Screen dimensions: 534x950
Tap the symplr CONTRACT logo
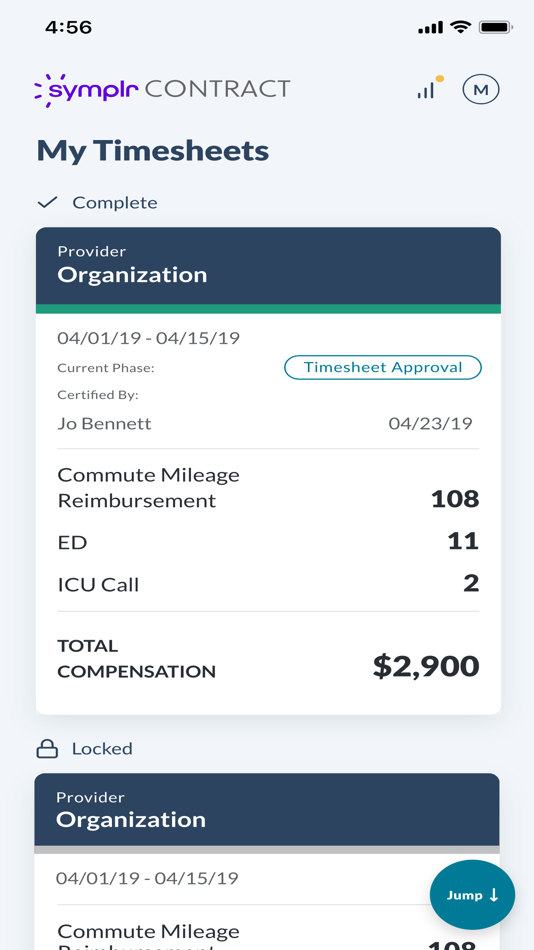pyautogui.click(x=162, y=89)
